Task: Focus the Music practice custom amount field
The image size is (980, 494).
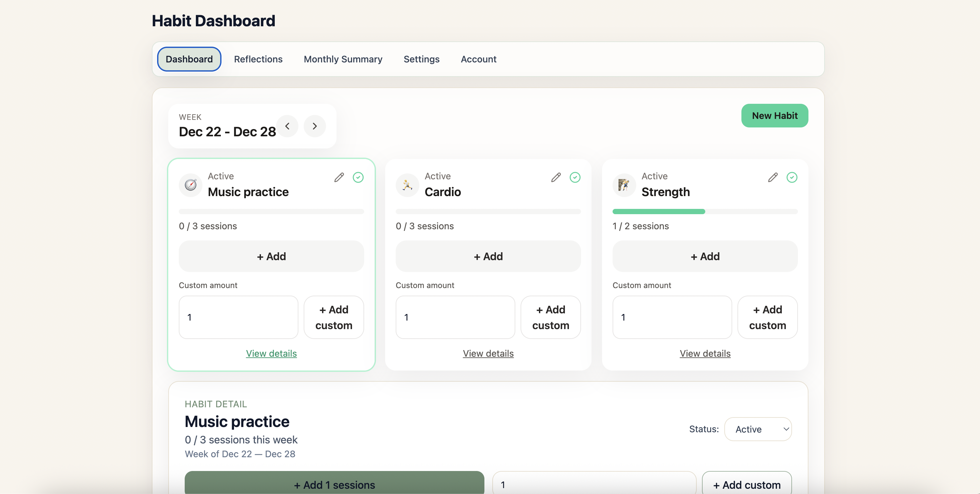Action: [x=239, y=317]
